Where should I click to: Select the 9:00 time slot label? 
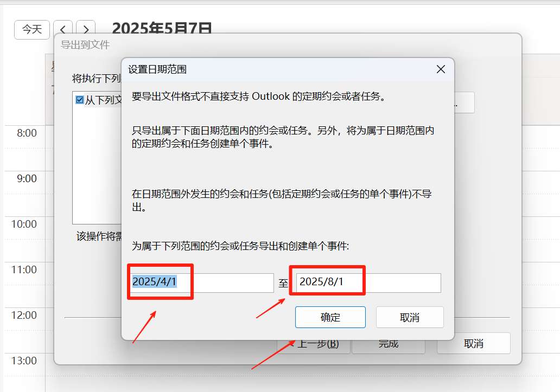pyautogui.click(x=27, y=178)
